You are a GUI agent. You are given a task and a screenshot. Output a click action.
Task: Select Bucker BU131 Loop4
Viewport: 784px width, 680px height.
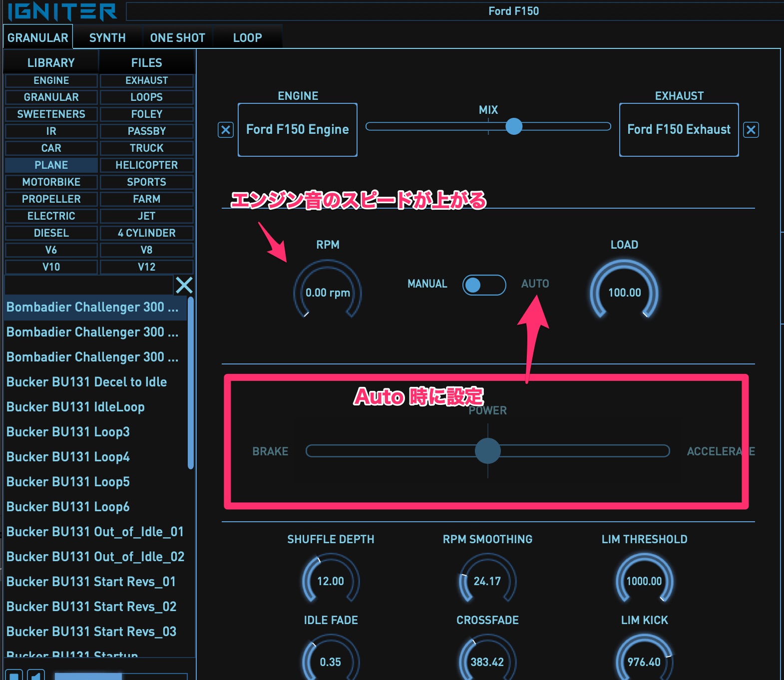tap(95, 457)
